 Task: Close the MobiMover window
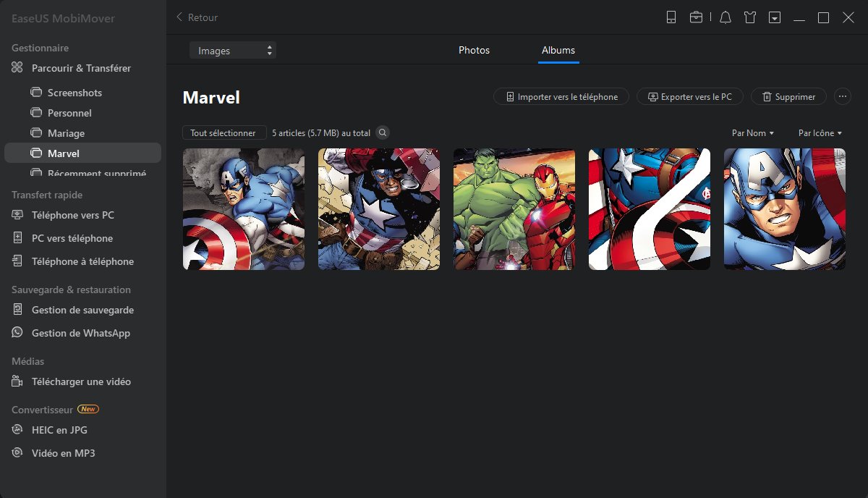[848, 17]
